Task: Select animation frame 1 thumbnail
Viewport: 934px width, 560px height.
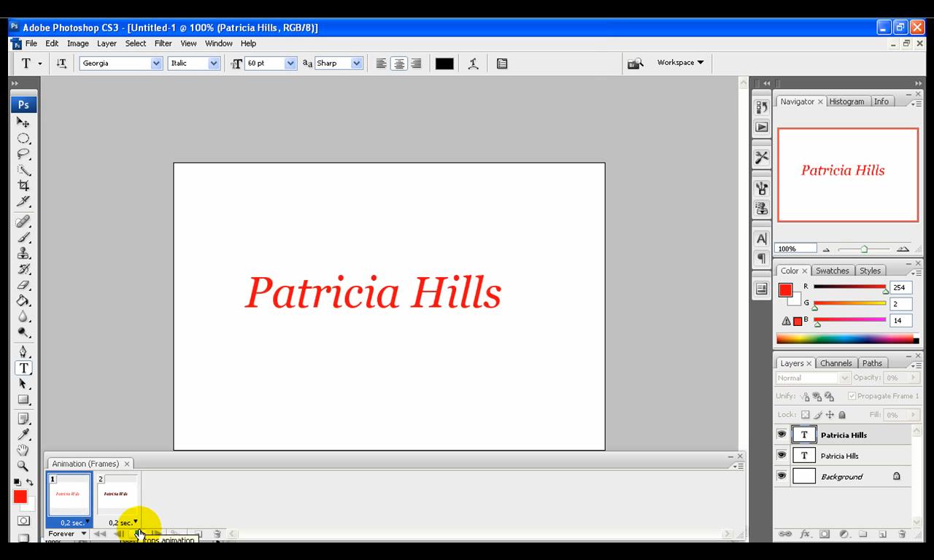Action: [x=69, y=494]
